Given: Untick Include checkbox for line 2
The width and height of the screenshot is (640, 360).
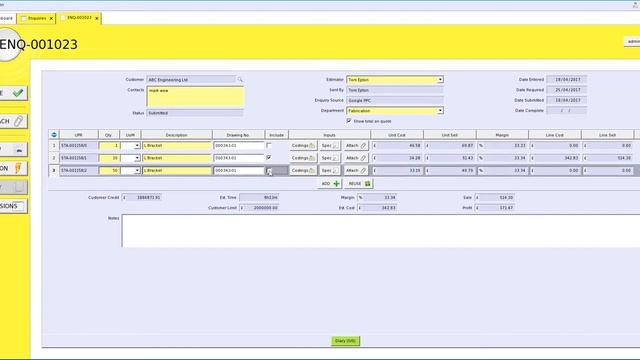Looking at the screenshot, I should pyautogui.click(x=269, y=158).
